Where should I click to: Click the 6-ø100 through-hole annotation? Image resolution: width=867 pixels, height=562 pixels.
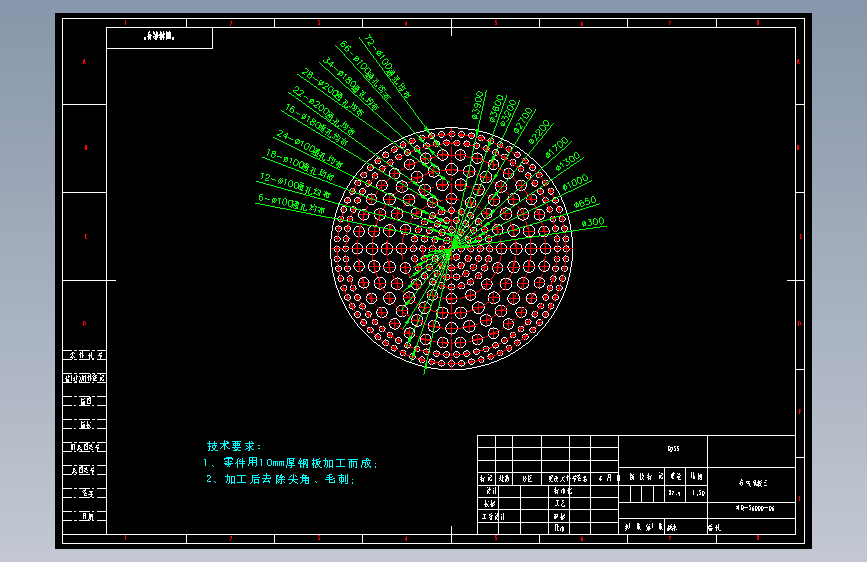pos(291,203)
